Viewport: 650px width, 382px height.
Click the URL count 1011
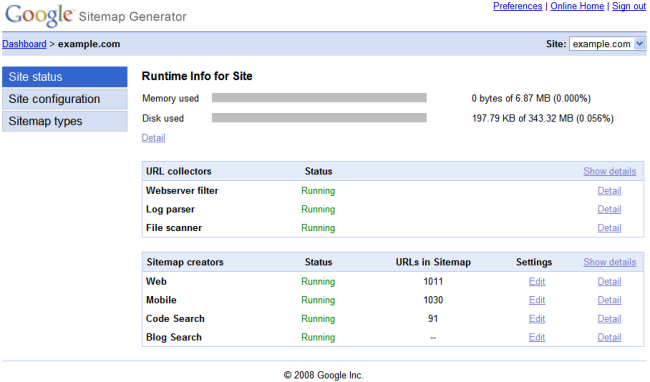click(433, 281)
